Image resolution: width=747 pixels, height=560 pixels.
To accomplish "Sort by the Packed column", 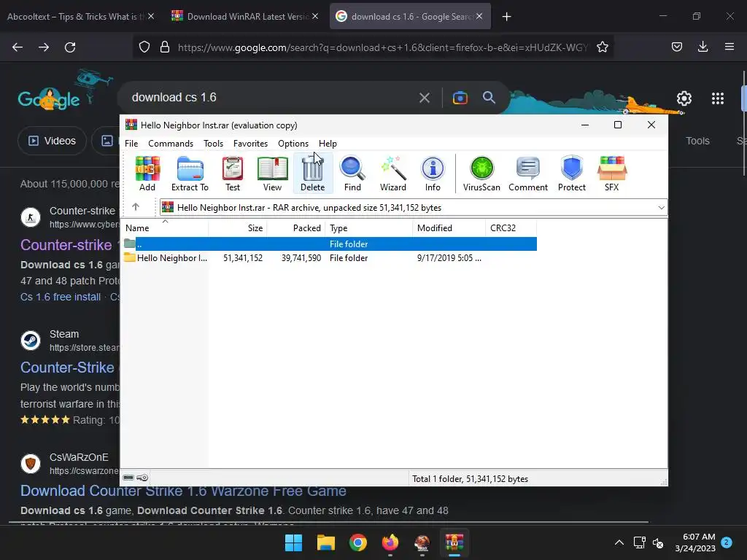I will 296,228.
